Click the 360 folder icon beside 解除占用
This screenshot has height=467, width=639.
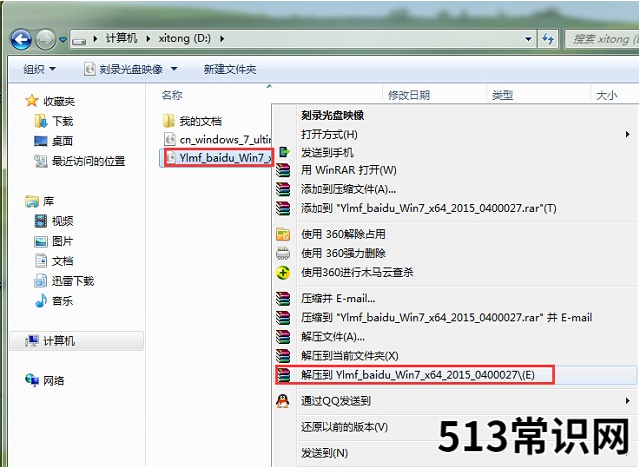point(283,234)
